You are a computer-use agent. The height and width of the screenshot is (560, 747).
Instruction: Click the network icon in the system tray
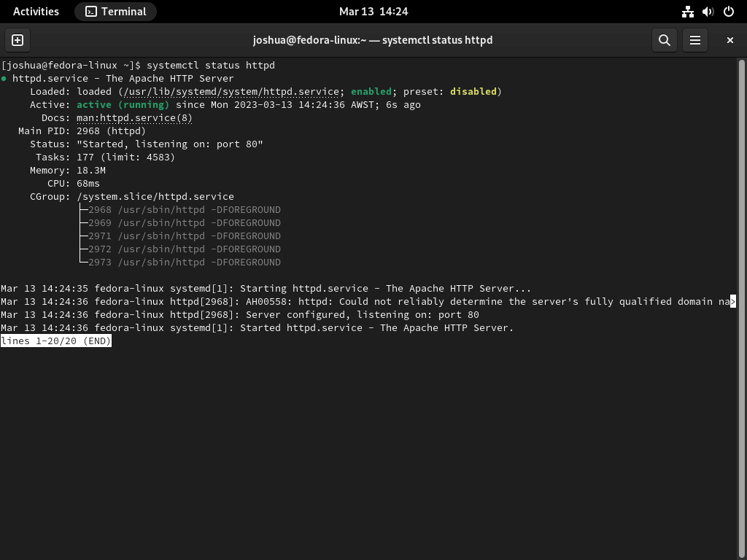coord(687,11)
